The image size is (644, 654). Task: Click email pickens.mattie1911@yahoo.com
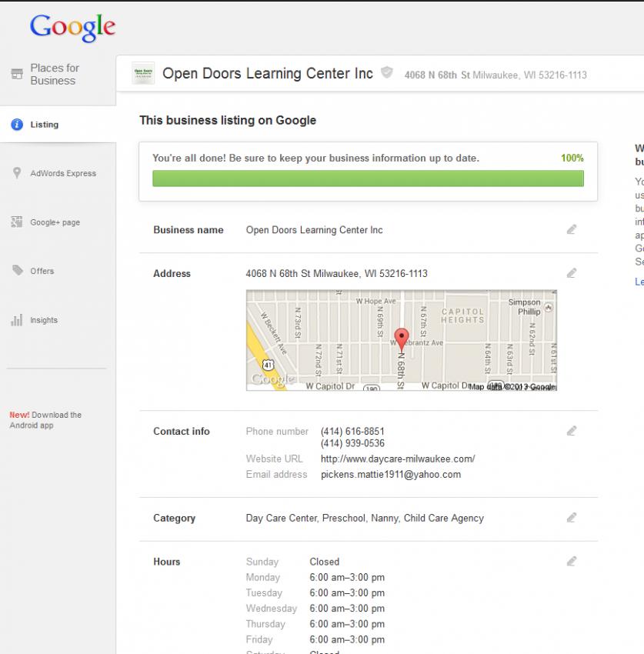click(x=391, y=475)
